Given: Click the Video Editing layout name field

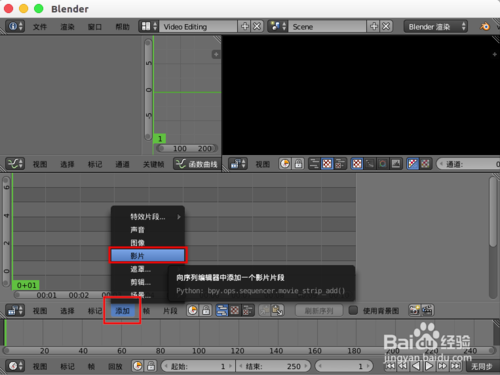Looking at the screenshot, I should [199, 26].
